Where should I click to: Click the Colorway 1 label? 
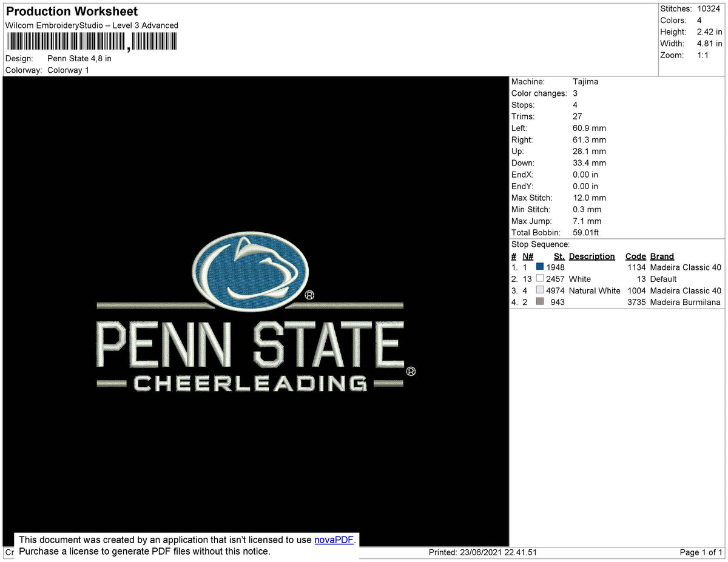point(68,70)
